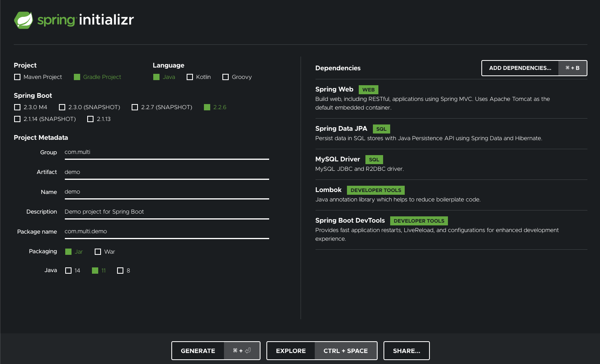Select Spring Boot 2.3.0 M4
Viewport: 600px width, 364px height.
point(31,107)
